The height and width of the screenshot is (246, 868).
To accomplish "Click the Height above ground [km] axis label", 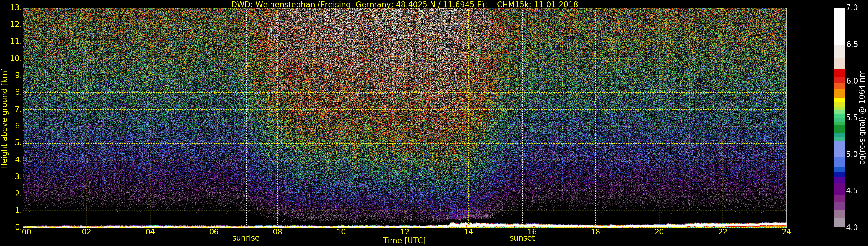I will (x=4, y=118).
